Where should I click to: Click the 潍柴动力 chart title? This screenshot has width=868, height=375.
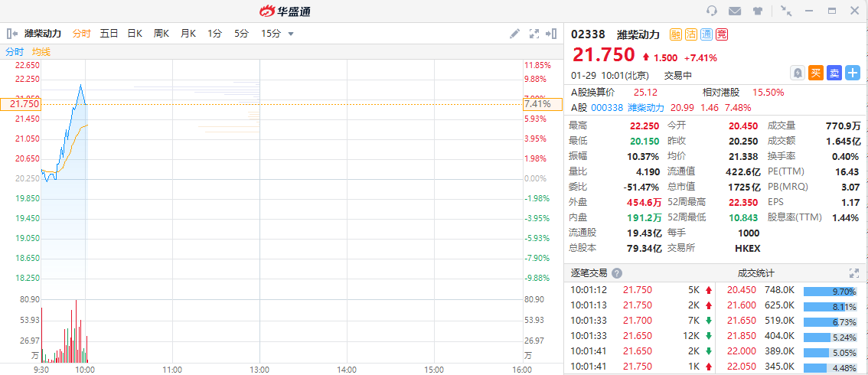[x=43, y=34]
